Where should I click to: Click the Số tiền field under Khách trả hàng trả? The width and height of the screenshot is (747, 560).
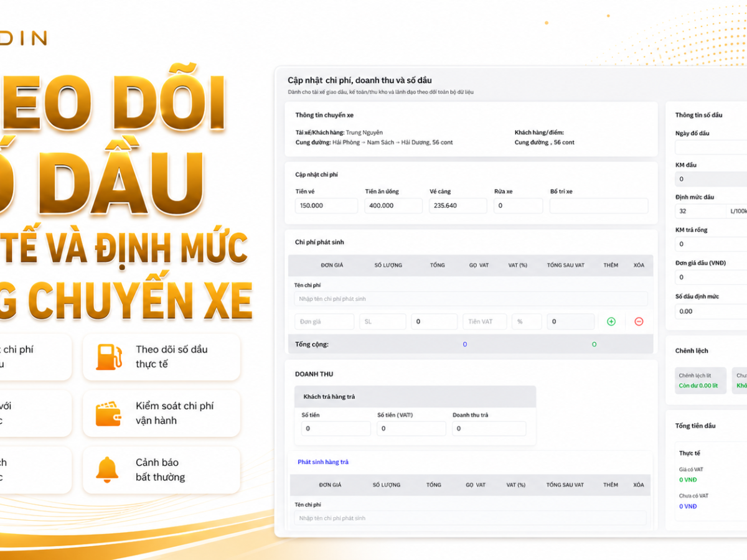[x=336, y=429]
